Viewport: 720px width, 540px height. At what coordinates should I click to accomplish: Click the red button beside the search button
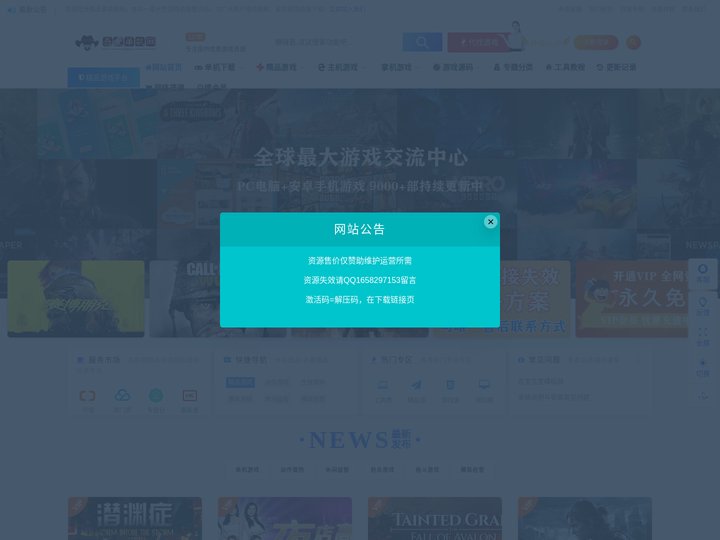coord(478,42)
